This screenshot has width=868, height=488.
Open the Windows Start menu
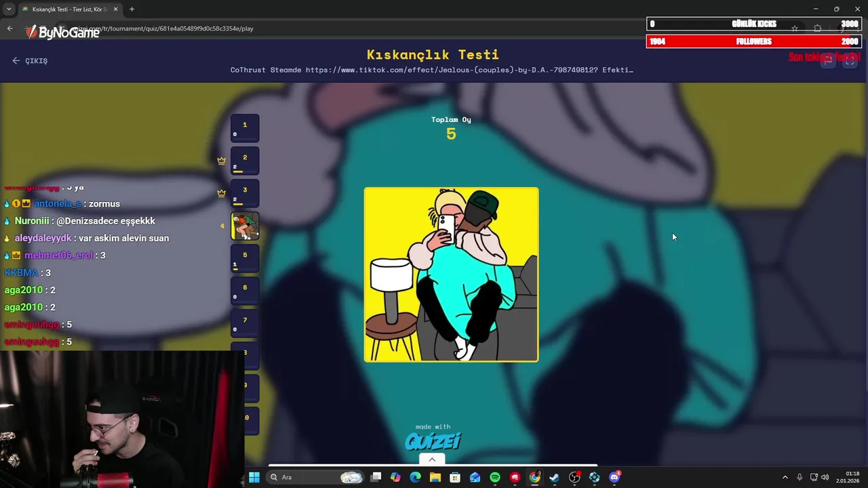(x=254, y=477)
